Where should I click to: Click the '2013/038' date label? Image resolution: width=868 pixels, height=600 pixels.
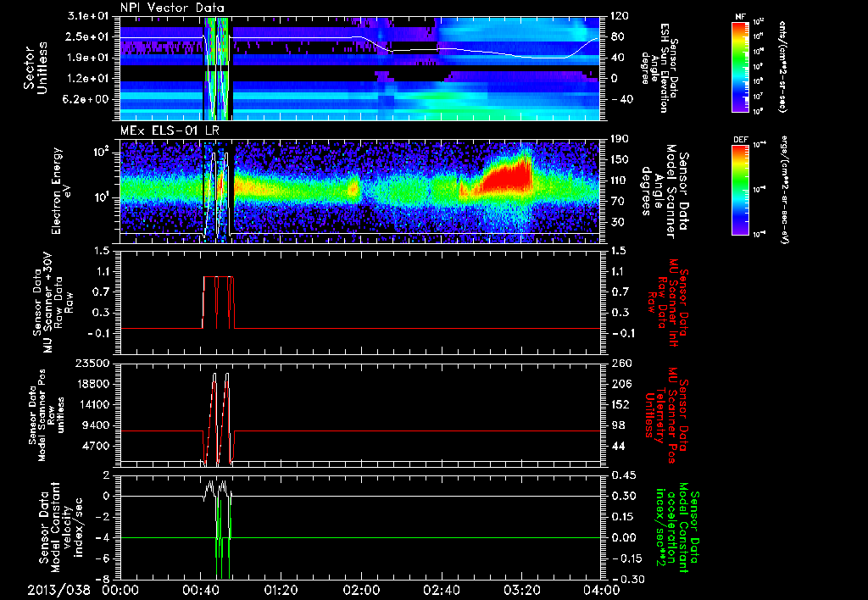point(58,590)
